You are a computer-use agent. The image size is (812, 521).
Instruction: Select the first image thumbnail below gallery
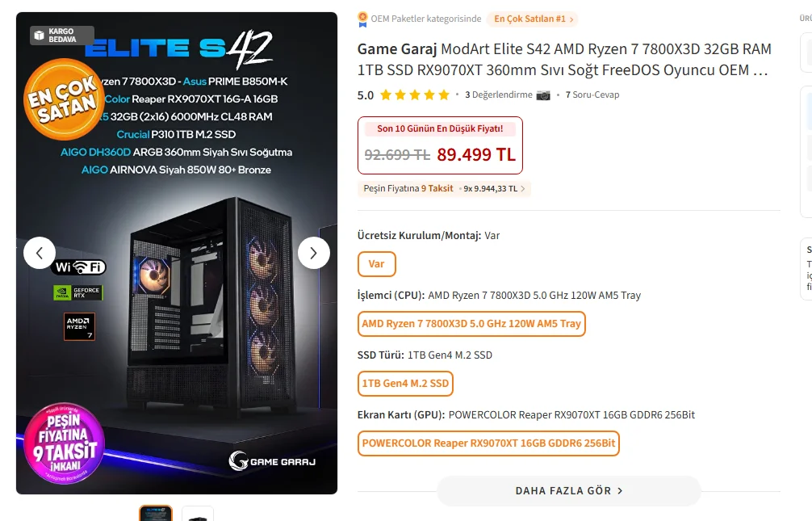pyautogui.click(x=156, y=513)
